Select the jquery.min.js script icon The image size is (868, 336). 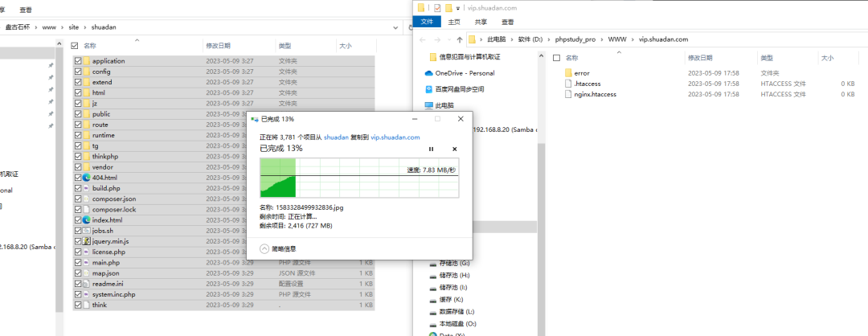tap(86, 241)
